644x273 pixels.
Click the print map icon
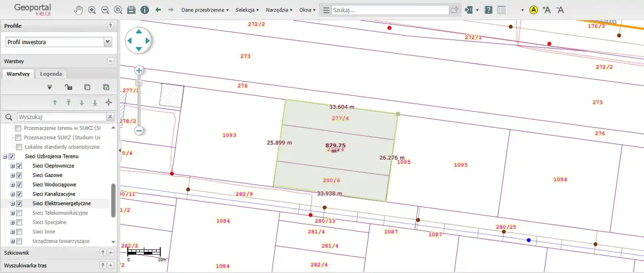point(131,10)
